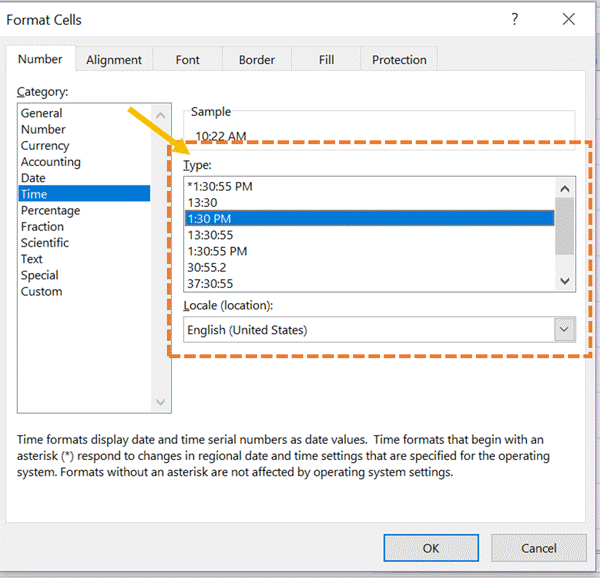The width and height of the screenshot is (600, 578).
Task: Click the help question mark icon
Action: point(515,19)
